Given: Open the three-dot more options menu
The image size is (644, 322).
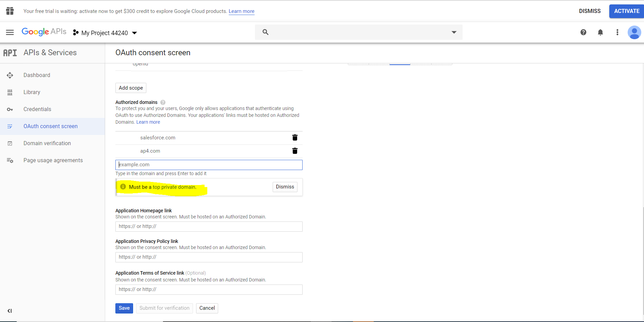Looking at the screenshot, I should (617, 32).
